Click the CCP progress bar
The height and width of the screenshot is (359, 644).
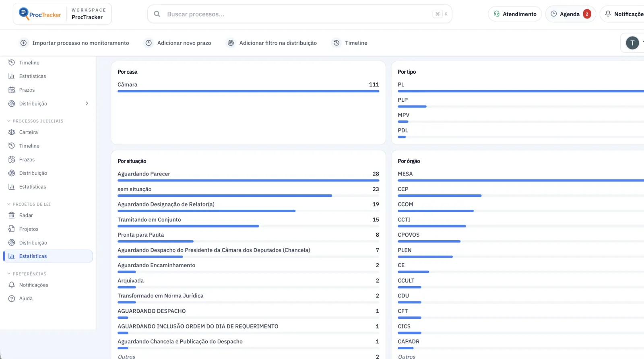(440, 196)
